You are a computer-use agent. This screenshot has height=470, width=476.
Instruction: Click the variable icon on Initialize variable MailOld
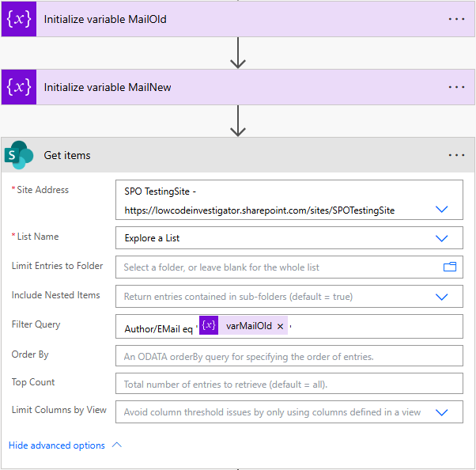(19, 19)
